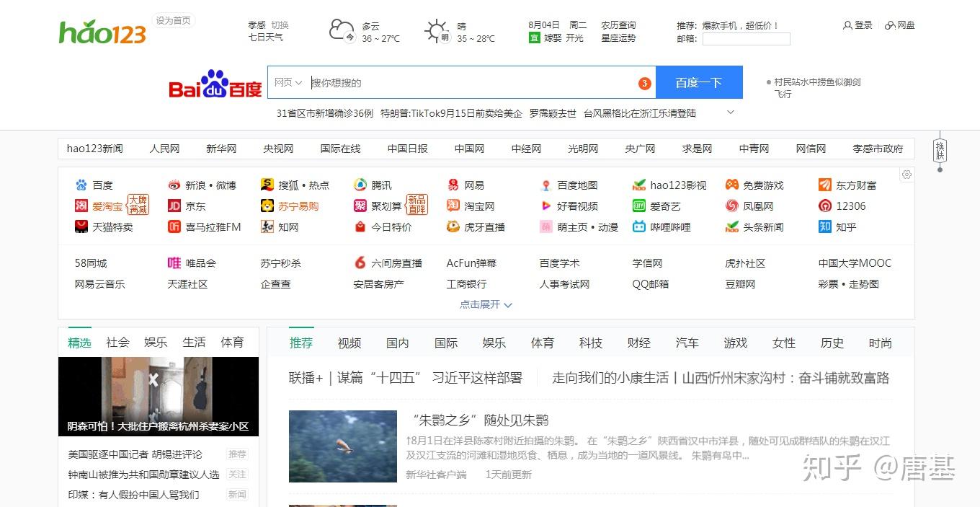Viewport: 980px width, 507px height.
Task: Click the 唯品会 icon
Action: tap(174, 263)
